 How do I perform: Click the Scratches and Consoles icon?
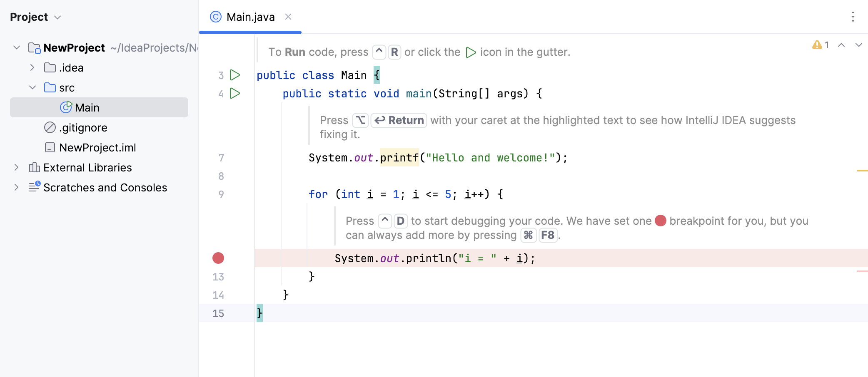tap(34, 187)
